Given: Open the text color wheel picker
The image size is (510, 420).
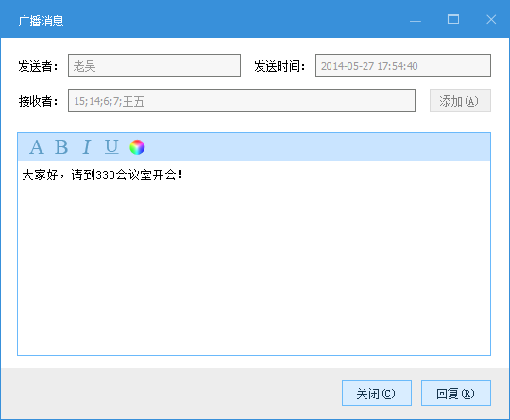Looking at the screenshot, I should pyautogui.click(x=137, y=147).
